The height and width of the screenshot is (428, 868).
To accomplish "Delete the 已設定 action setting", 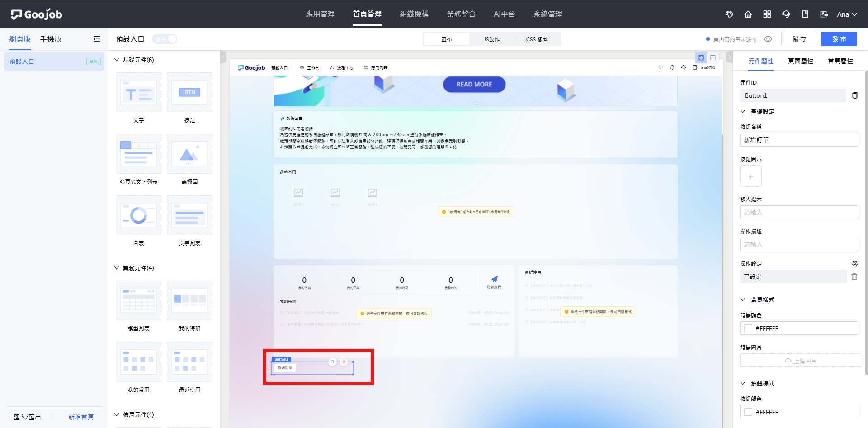I will coord(854,276).
